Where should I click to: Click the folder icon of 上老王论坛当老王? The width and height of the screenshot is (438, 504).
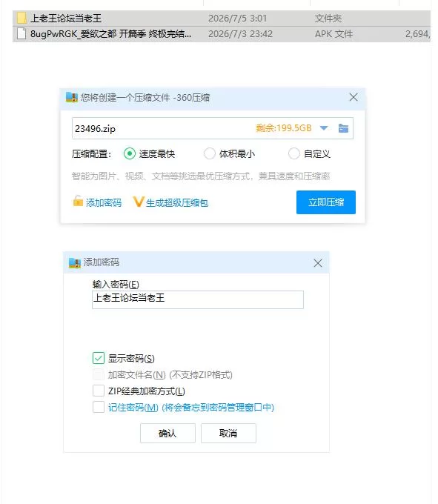pyautogui.click(x=21, y=18)
